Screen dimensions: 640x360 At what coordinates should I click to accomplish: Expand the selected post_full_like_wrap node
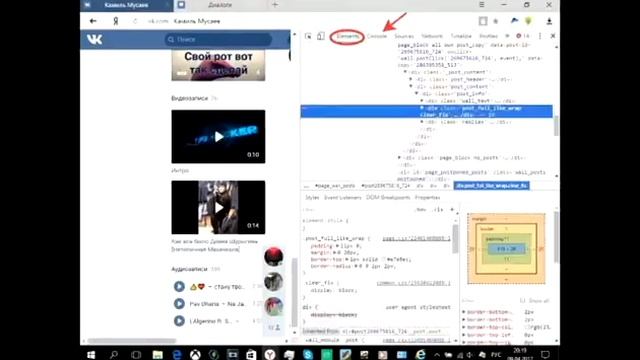coord(422,108)
